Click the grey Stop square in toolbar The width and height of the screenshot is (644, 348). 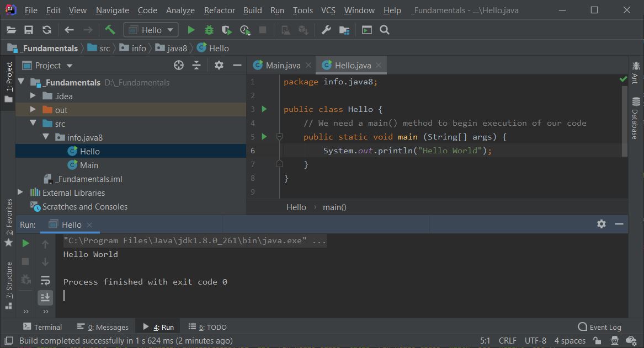(x=263, y=30)
